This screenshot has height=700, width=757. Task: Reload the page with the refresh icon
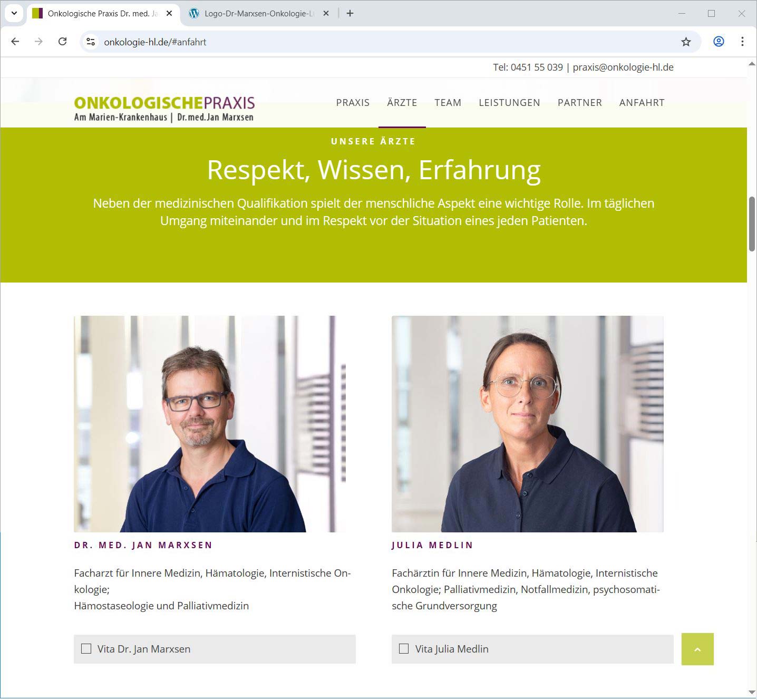point(62,41)
